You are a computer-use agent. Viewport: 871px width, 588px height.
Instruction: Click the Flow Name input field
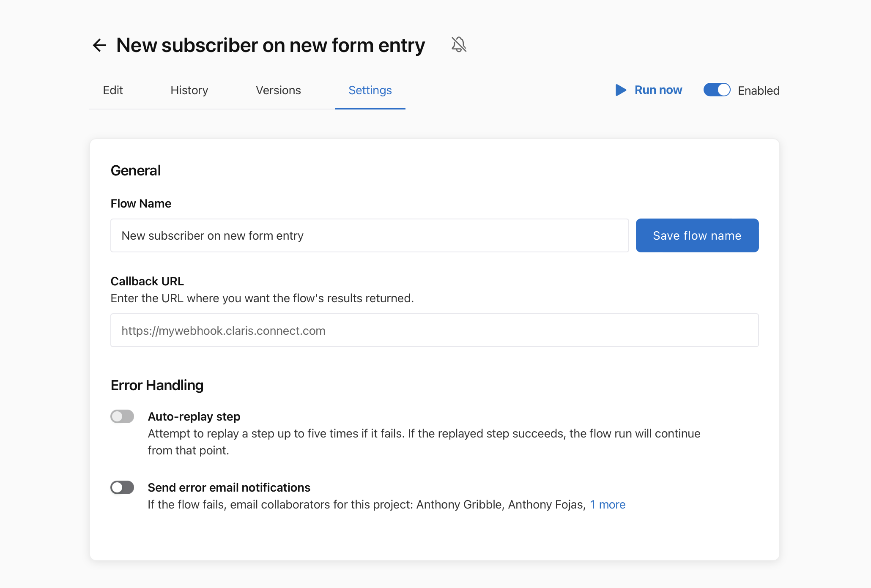370,235
